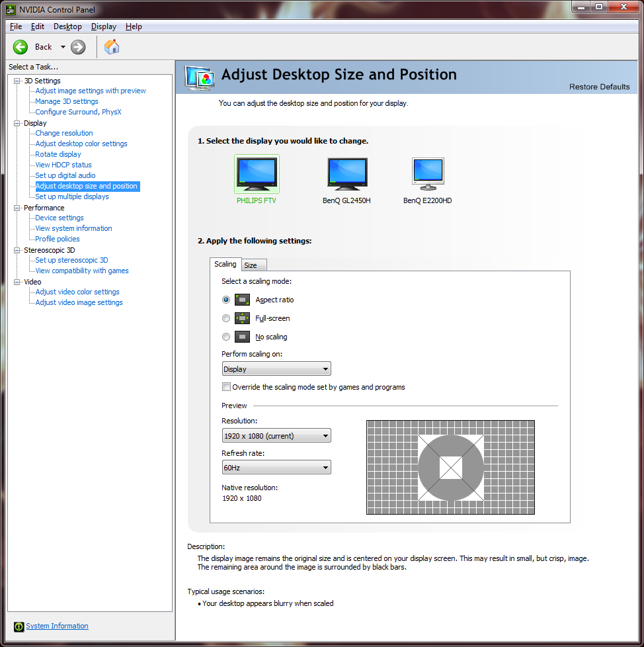Click the gray Forward arrow icon
The height and width of the screenshot is (647, 644).
(78, 47)
